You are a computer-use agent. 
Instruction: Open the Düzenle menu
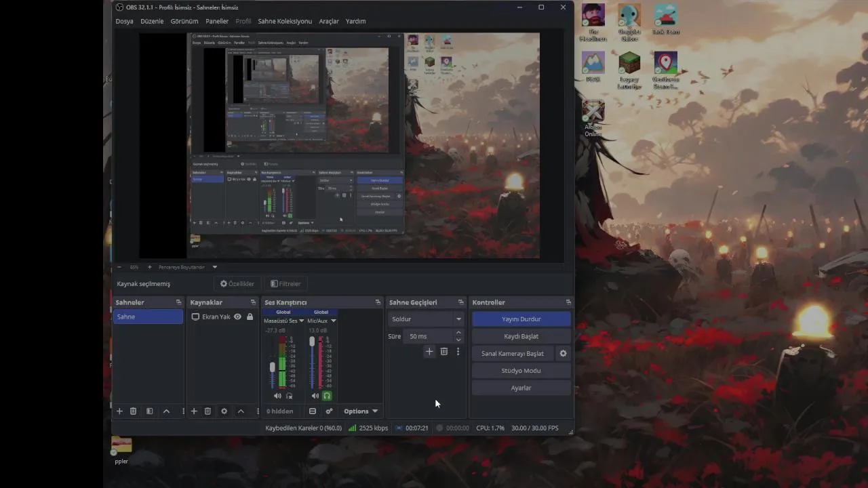pos(152,21)
